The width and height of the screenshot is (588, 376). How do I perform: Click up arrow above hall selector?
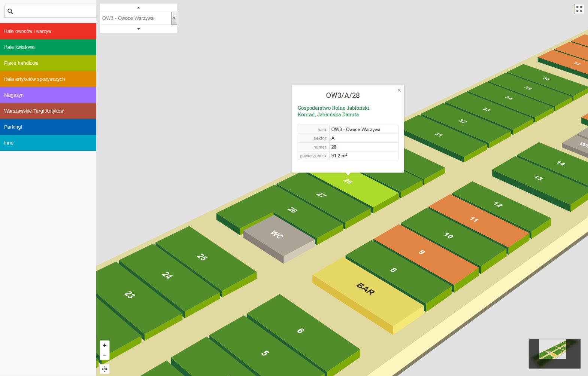pos(139,8)
